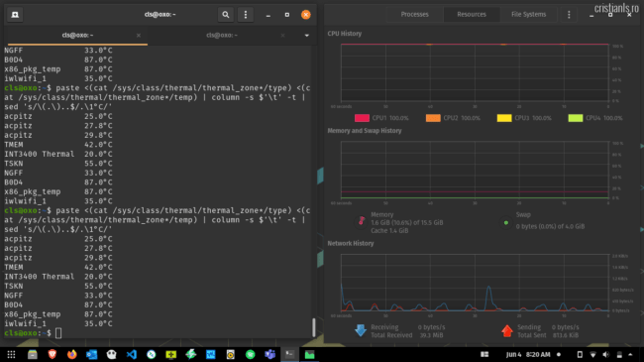Open the Microsoft Teams taskbar icon

pyautogui.click(x=269, y=355)
